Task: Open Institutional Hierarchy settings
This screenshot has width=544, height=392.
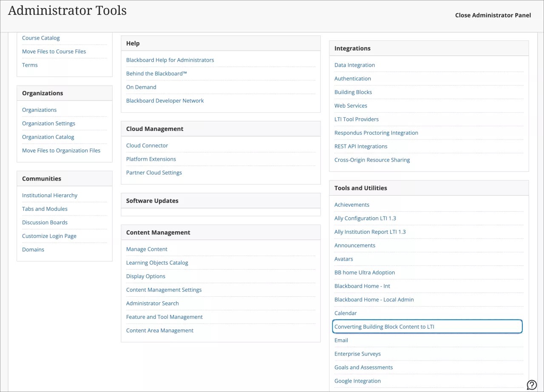Action: pyautogui.click(x=49, y=195)
